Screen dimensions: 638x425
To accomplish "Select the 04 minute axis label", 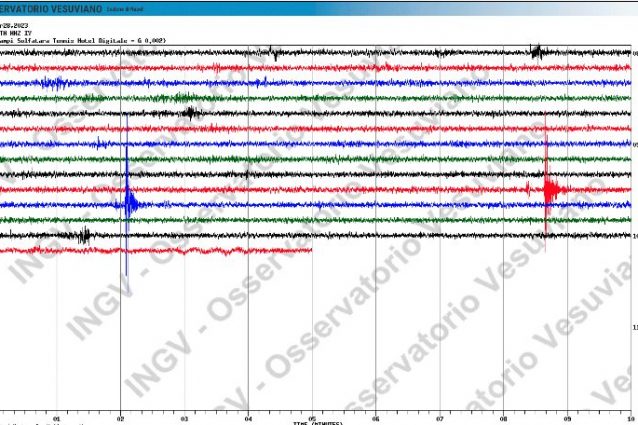I will click(248, 418).
